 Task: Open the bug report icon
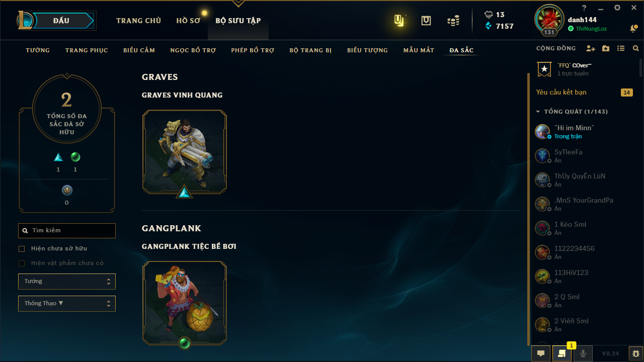[x=636, y=353]
